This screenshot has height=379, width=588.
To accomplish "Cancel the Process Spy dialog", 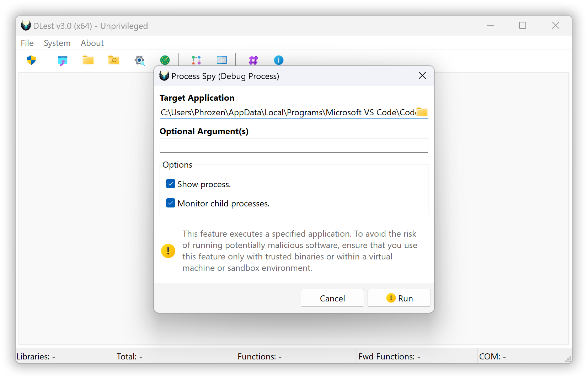I will (332, 298).
